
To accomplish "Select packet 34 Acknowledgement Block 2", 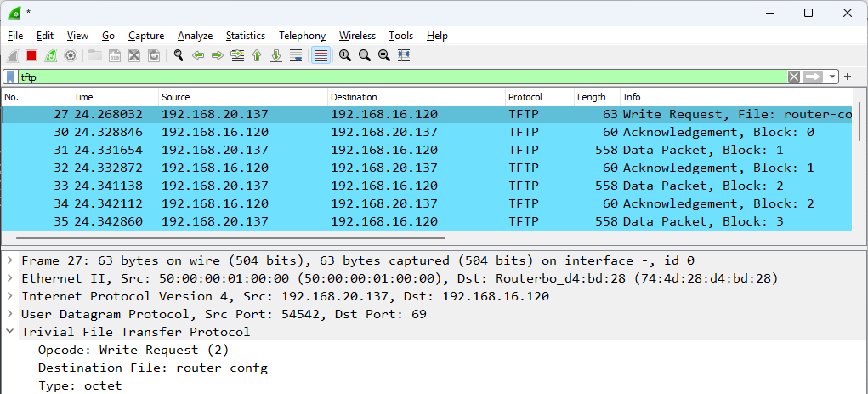I will [x=427, y=203].
